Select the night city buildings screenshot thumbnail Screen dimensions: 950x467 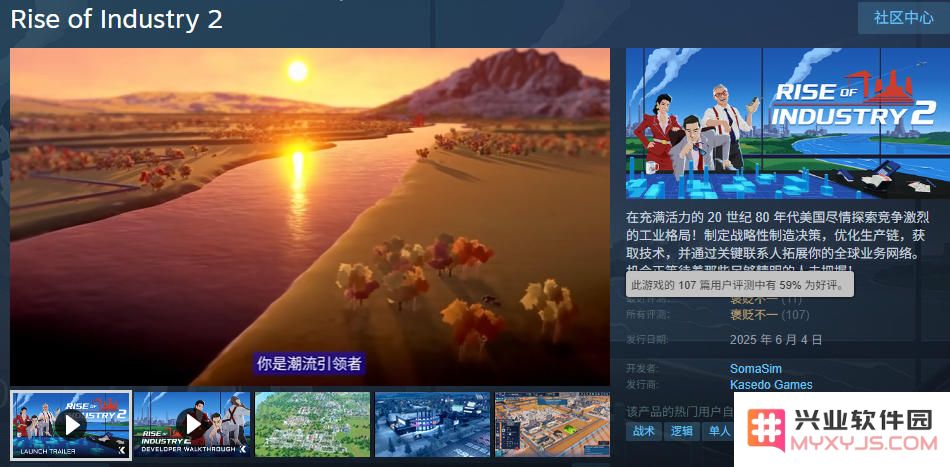[433, 425]
